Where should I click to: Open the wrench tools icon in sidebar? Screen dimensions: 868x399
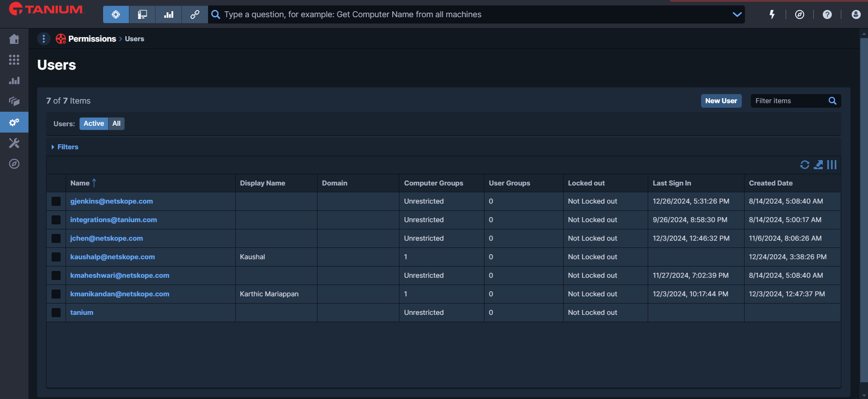(14, 143)
